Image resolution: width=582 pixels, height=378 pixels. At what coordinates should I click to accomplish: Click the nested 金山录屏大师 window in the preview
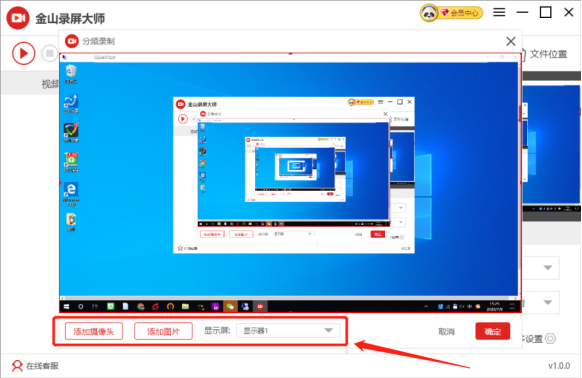294,175
